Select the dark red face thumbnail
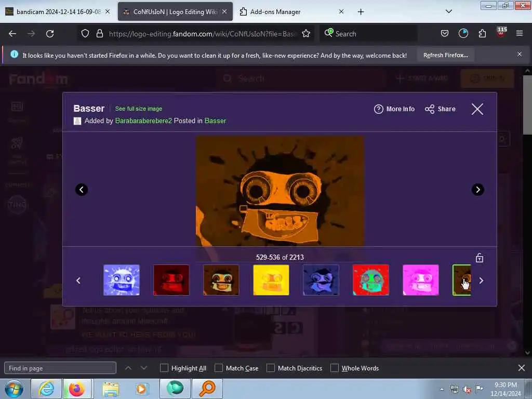This screenshot has width=532, height=399. pyautogui.click(x=171, y=280)
